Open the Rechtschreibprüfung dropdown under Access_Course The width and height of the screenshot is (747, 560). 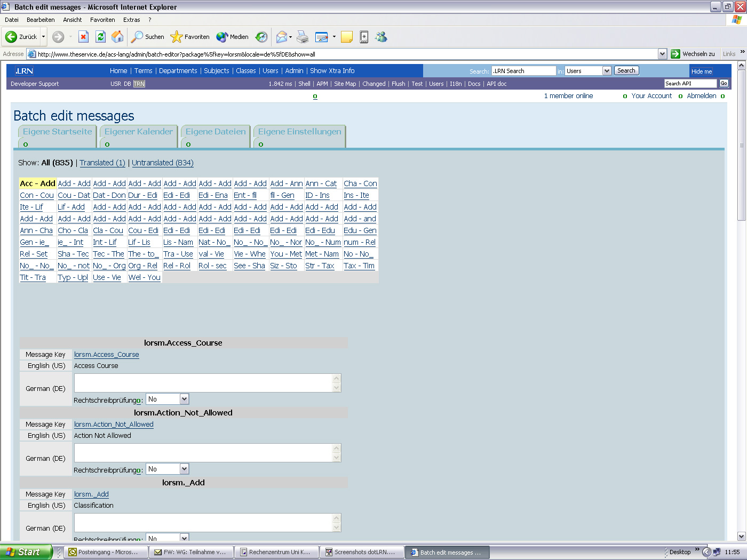point(167,398)
